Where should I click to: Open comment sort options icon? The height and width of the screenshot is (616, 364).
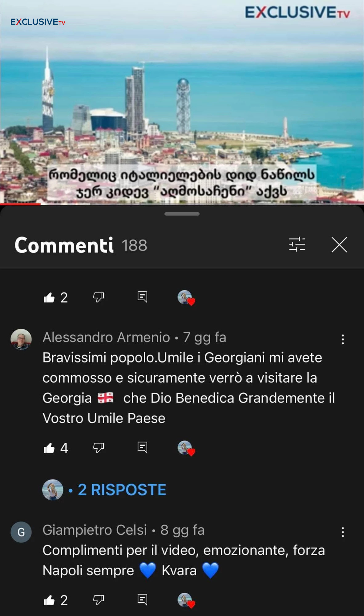pyautogui.click(x=297, y=245)
